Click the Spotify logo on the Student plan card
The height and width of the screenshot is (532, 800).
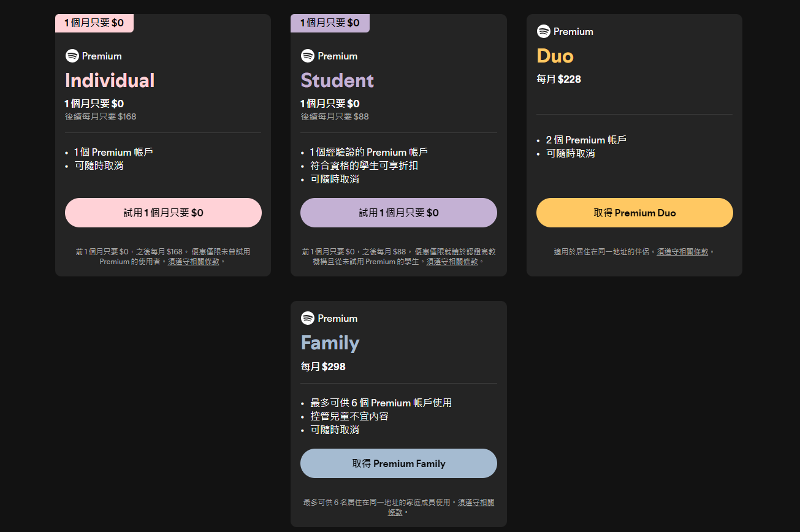307,56
